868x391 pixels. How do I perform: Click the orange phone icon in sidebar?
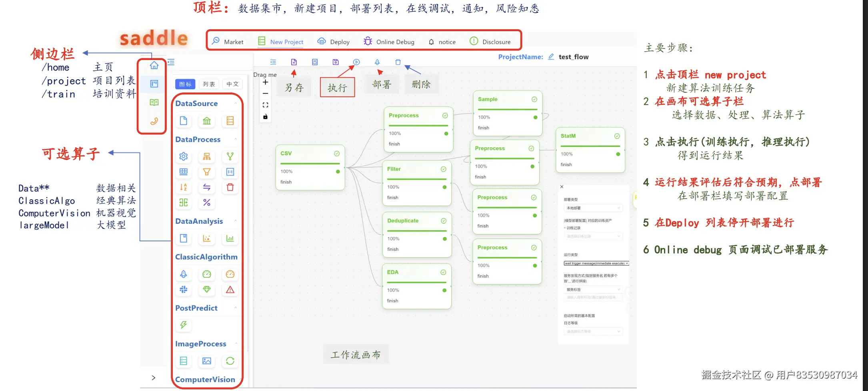tap(154, 121)
